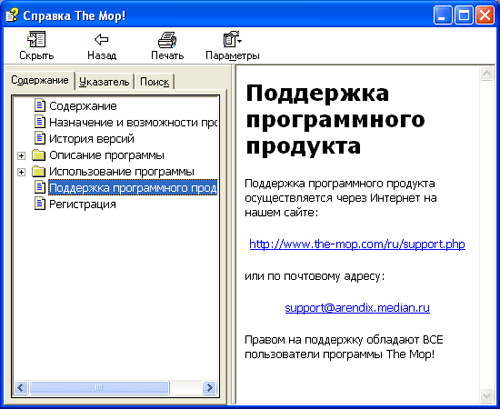Click the page icon beside Назначение и возможности
The height and width of the screenshot is (409, 500).
pos(40,122)
